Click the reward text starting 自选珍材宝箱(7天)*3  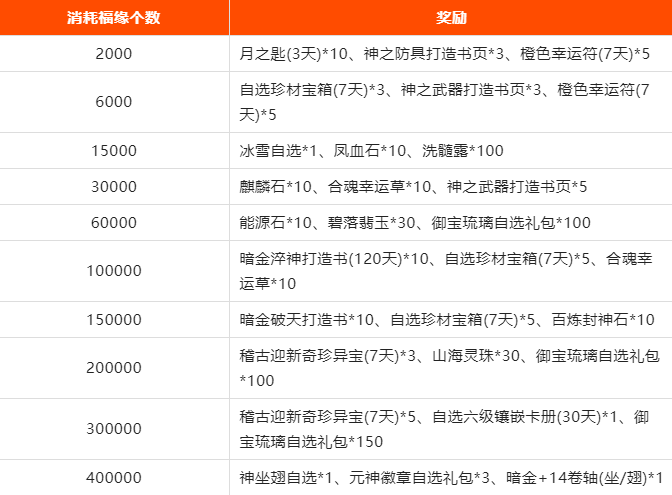[444, 102]
